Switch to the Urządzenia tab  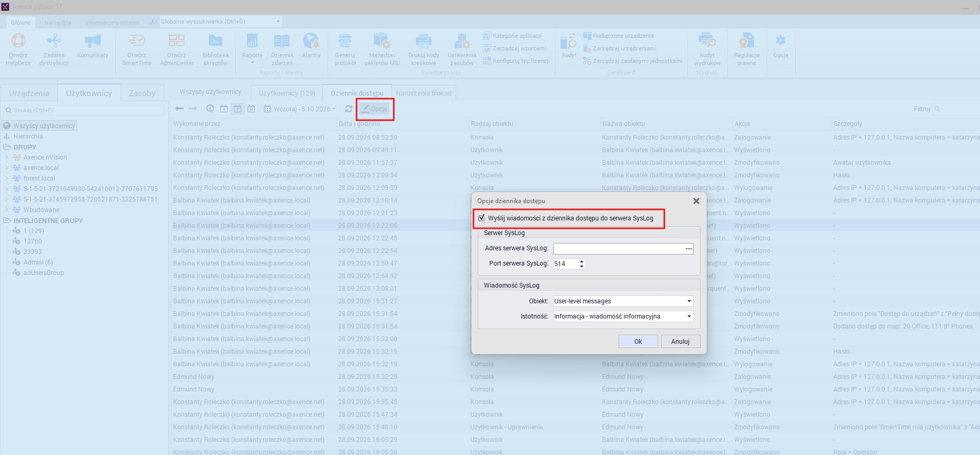[x=29, y=93]
